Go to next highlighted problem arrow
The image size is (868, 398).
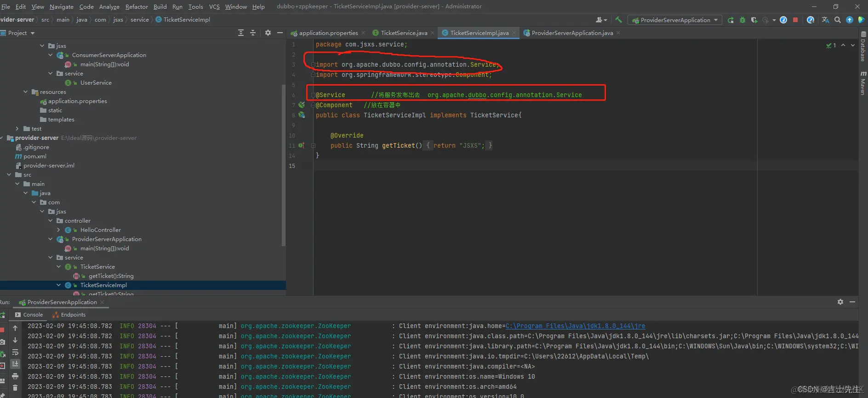coord(853,45)
